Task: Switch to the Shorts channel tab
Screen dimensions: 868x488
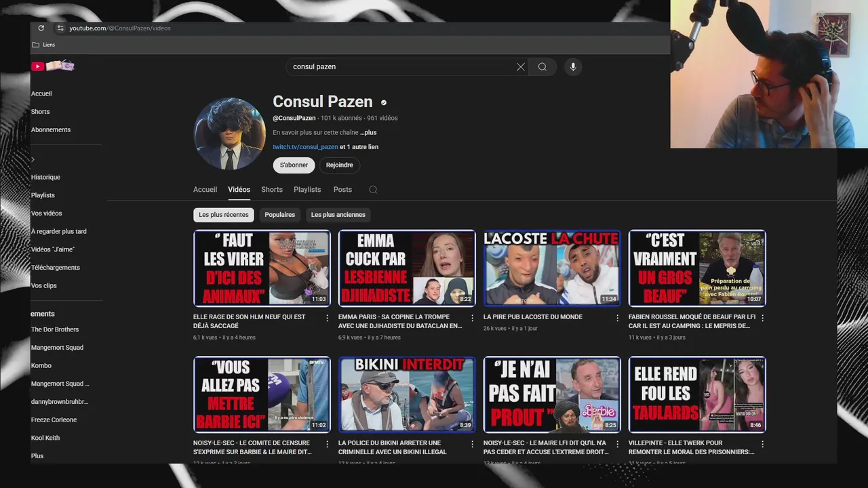Action: (x=272, y=190)
